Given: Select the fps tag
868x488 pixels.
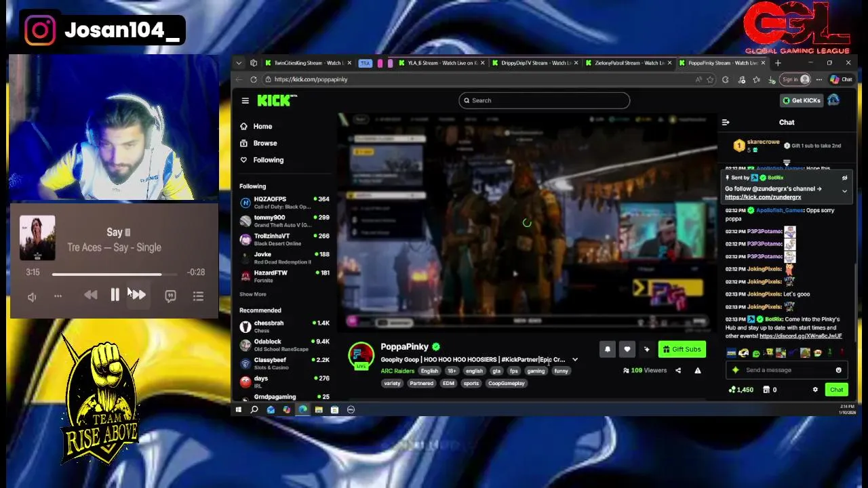Looking at the screenshot, I should (514, 371).
